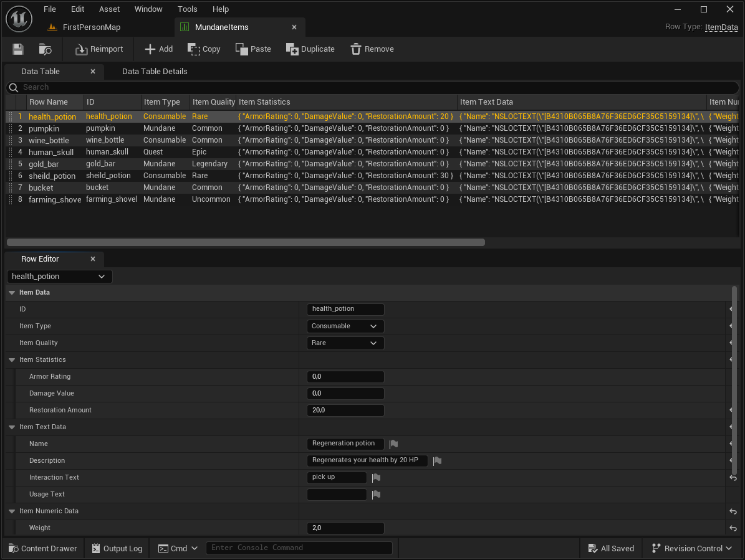This screenshot has width=745, height=560.
Task: Open the Item Type dropdown
Action: 345,326
